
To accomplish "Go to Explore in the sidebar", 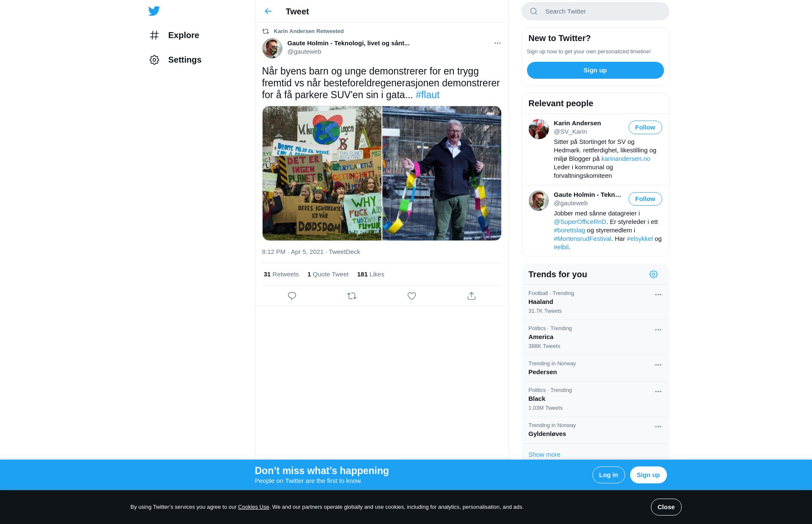I will (x=183, y=35).
